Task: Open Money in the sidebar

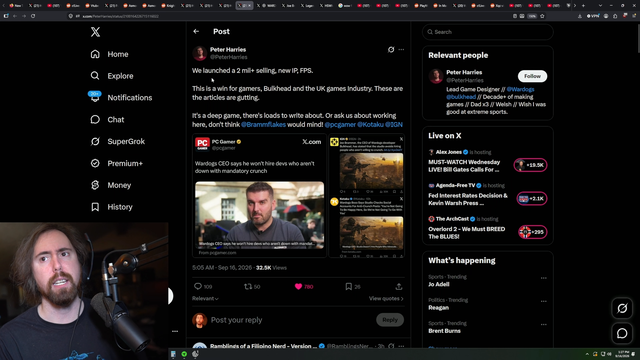Action: pyautogui.click(x=111, y=185)
